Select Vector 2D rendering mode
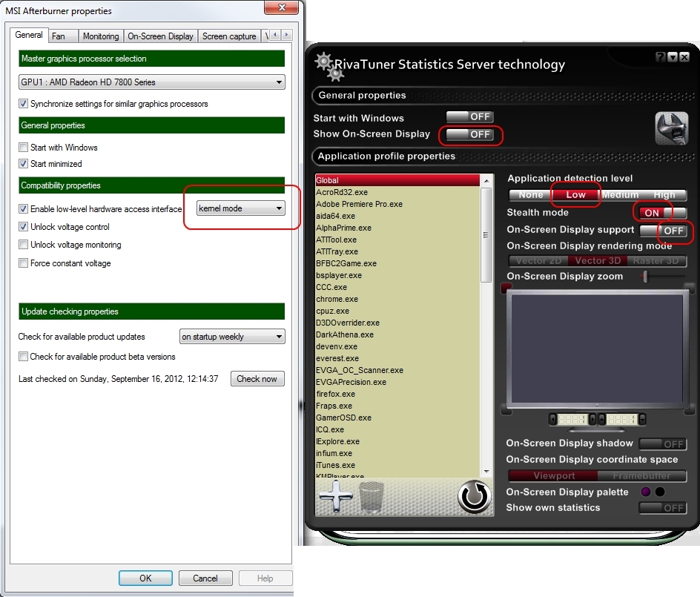 538,261
